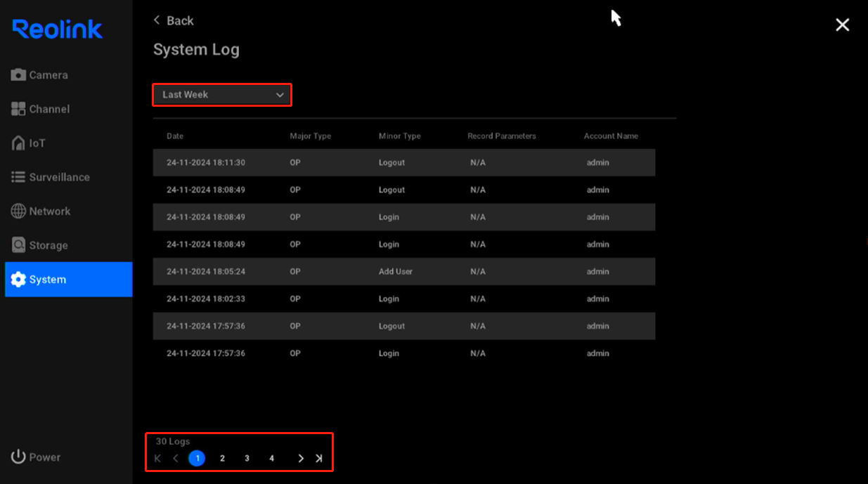Go back using the Back arrow
The image size is (868, 484).
point(172,20)
